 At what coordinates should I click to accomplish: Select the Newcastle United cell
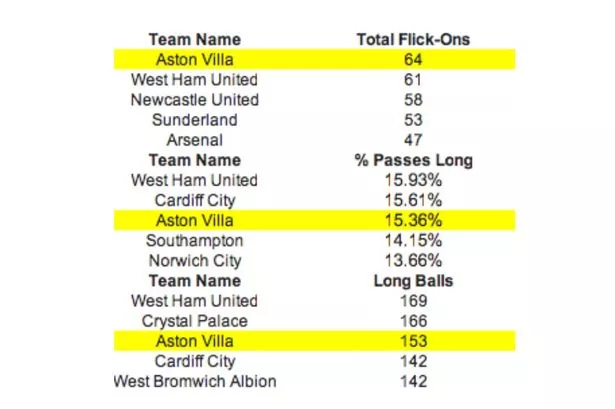(x=195, y=100)
